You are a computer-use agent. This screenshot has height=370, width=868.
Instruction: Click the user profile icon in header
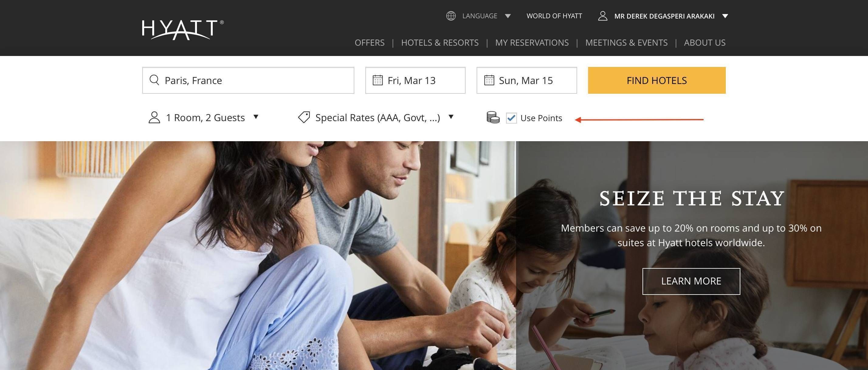(602, 16)
